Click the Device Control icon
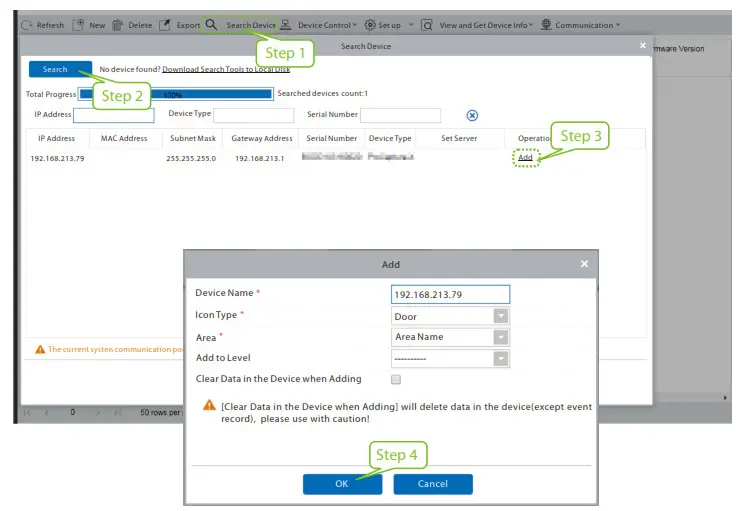 [285, 25]
